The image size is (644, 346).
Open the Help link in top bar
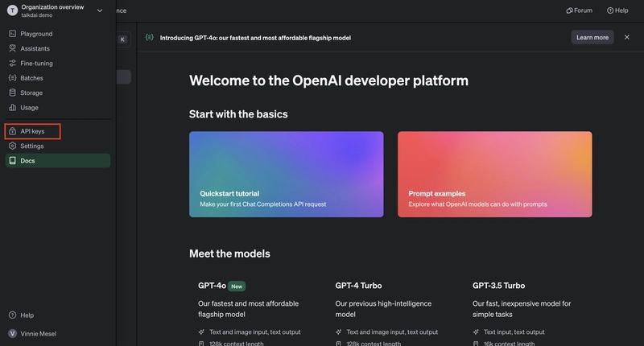[x=617, y=10]
